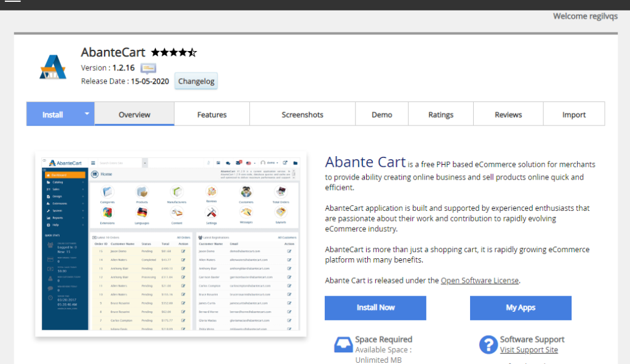Show the Reviews tab

(508, 114)
